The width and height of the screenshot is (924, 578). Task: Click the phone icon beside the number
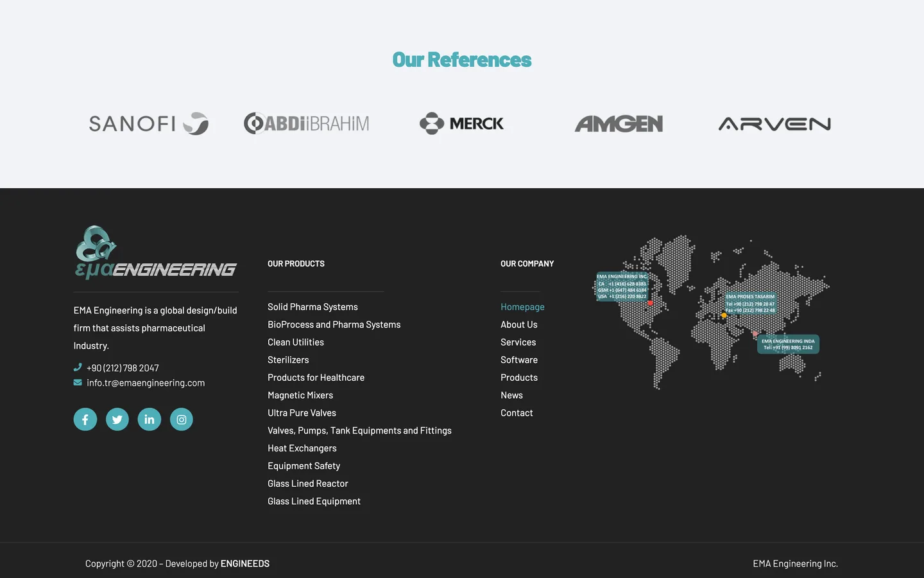[78, 367]
